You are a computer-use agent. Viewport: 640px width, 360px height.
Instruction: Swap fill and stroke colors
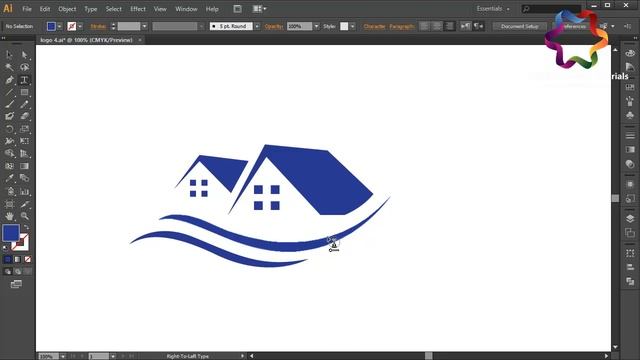coord(26,227)
